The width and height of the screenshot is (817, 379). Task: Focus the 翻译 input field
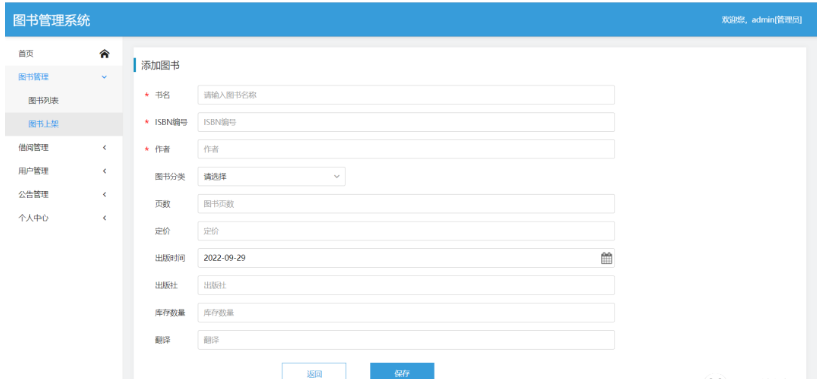[406, 340]
